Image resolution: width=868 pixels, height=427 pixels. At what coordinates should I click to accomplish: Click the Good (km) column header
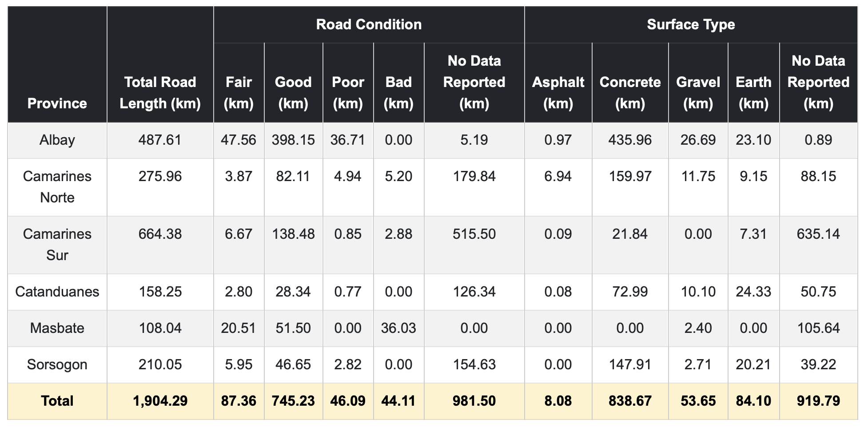coord(293,93)
